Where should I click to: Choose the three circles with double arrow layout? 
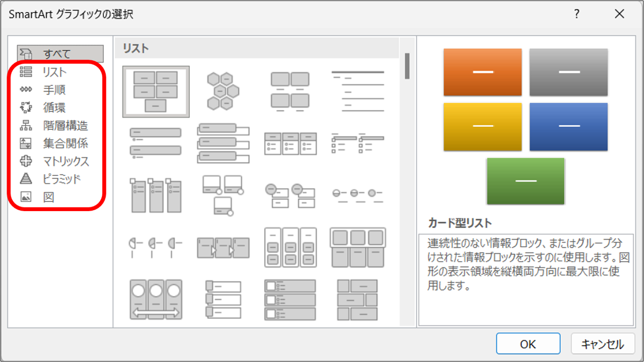[156, 299]
